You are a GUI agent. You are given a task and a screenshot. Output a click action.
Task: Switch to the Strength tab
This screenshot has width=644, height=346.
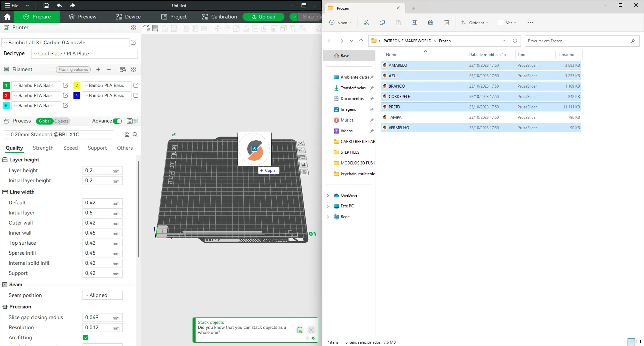[x=43, y=148]
